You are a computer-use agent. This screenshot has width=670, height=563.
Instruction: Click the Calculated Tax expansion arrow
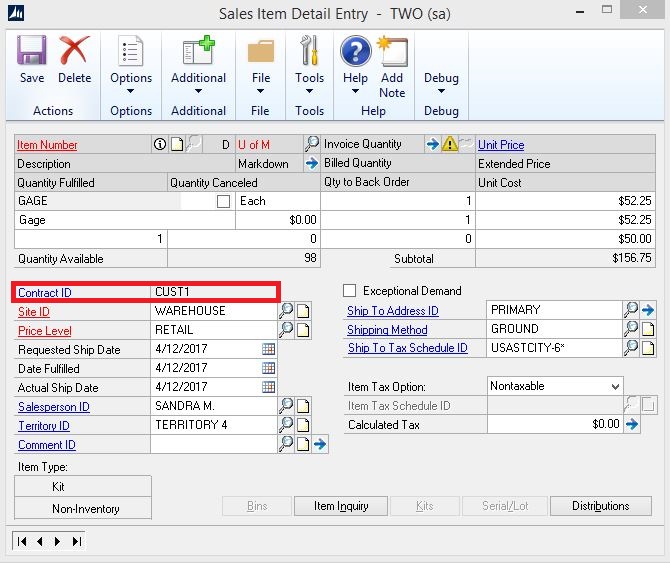pos(632,424)
